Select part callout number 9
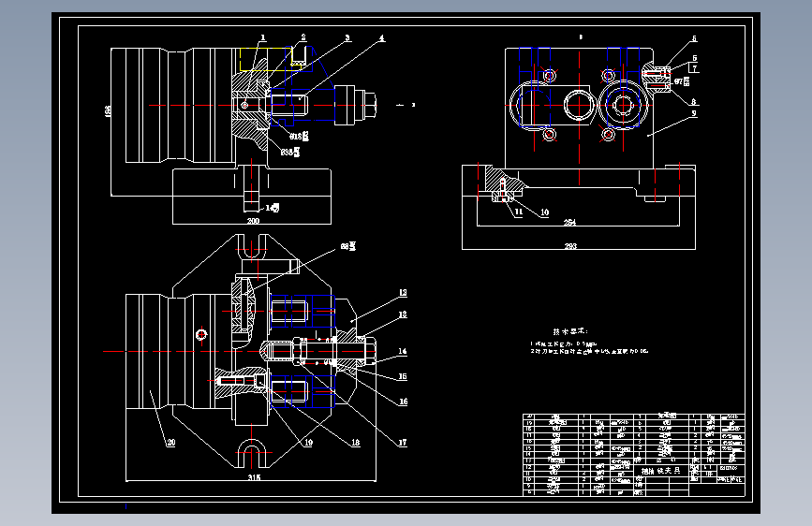812x526 pixels. tap(694, 113)
